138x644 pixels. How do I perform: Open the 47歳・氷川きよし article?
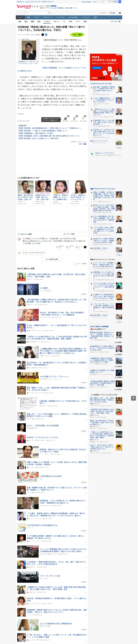(57, 636)
